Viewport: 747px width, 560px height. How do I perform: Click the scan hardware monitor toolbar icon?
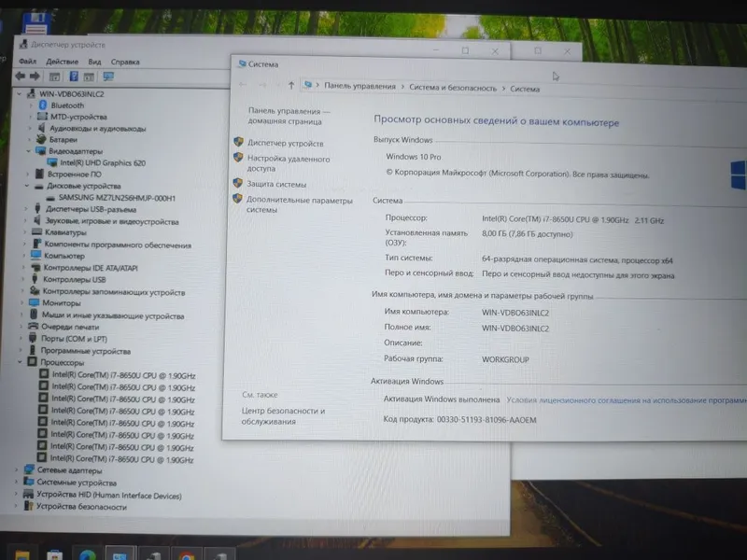click(108, 77)
